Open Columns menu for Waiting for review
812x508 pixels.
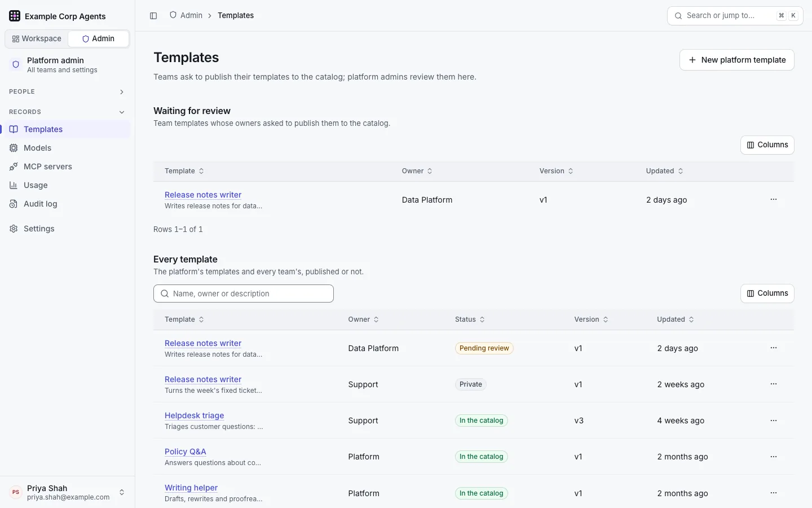click(767, 145)
